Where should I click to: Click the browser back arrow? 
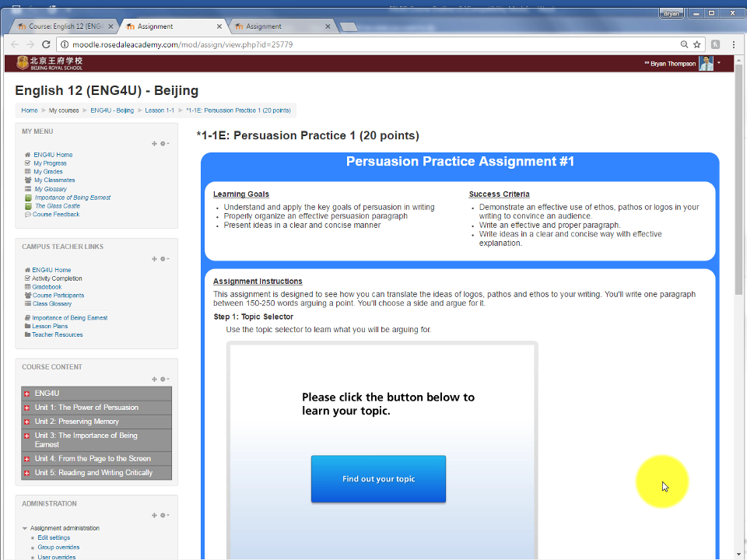(x=15, y=44)
